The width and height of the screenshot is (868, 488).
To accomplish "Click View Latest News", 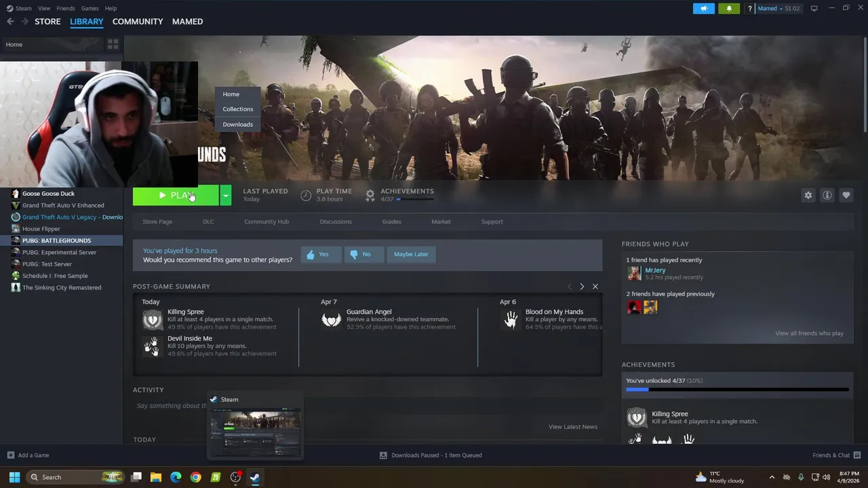I will (x=573, y=427).
